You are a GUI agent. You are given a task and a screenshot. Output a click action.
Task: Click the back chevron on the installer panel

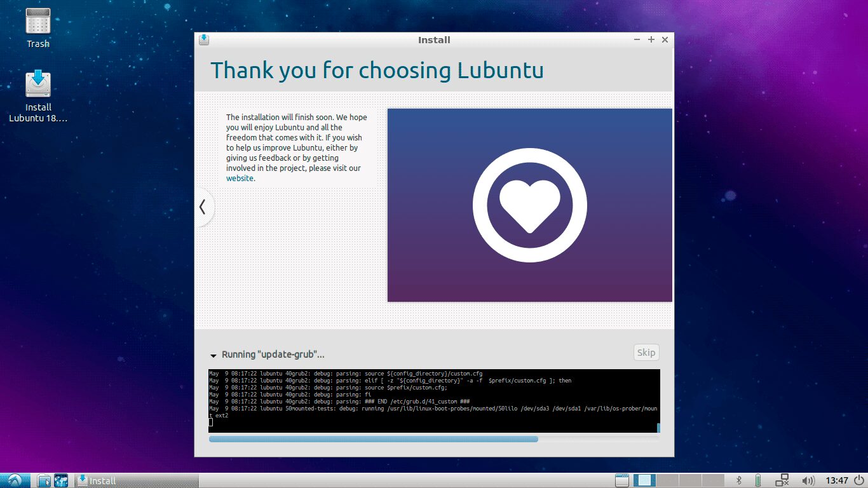tap(203, 207)
